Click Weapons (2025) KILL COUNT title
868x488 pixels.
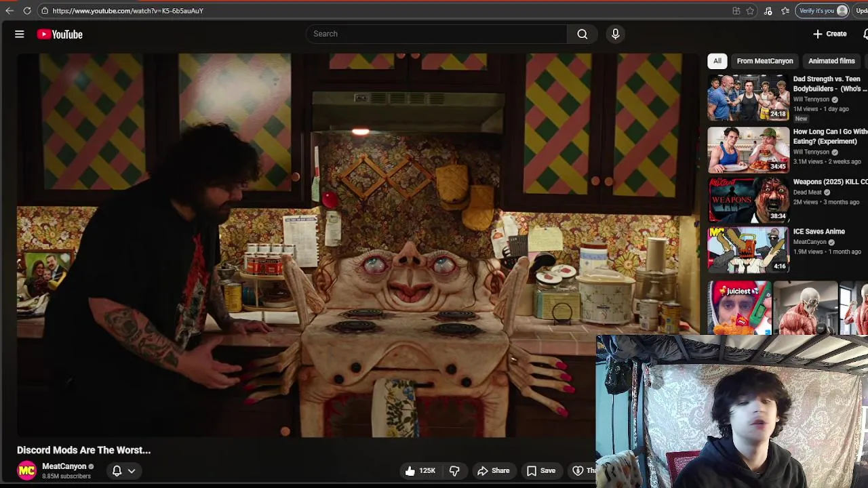tap(830, 182)
